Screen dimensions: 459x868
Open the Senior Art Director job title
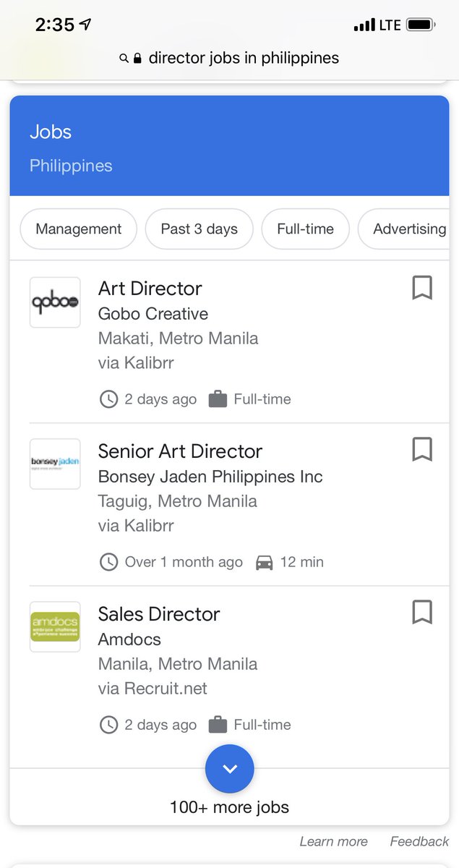coord(180,451)
